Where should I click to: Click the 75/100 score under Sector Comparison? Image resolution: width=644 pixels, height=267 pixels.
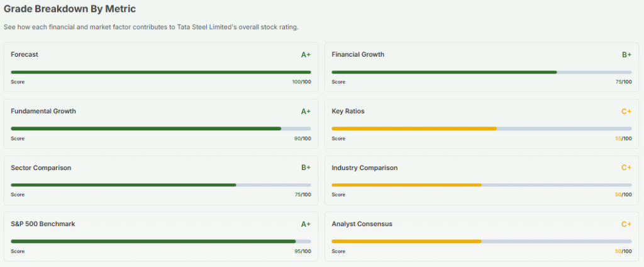click(x=303, y=195)
